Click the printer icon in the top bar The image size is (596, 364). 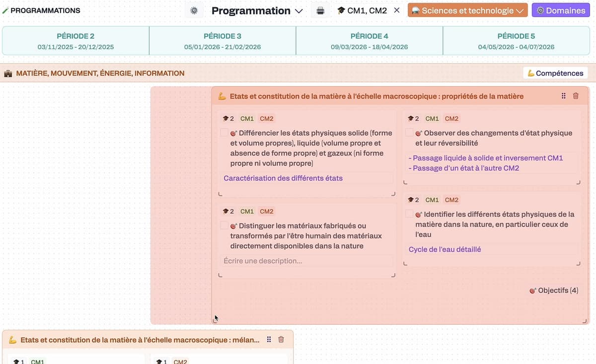click(320, 10)
